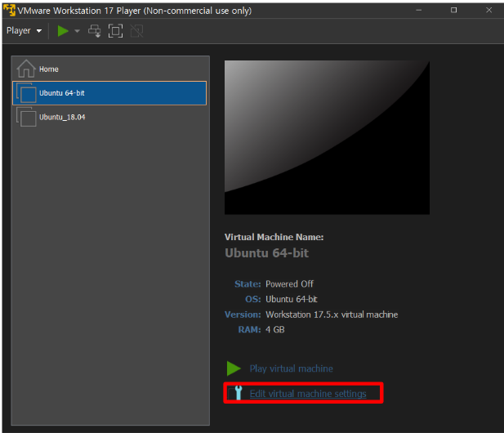504x433 pixels.
Task: Close the VMware Player window
Action: tap(489, 11)
